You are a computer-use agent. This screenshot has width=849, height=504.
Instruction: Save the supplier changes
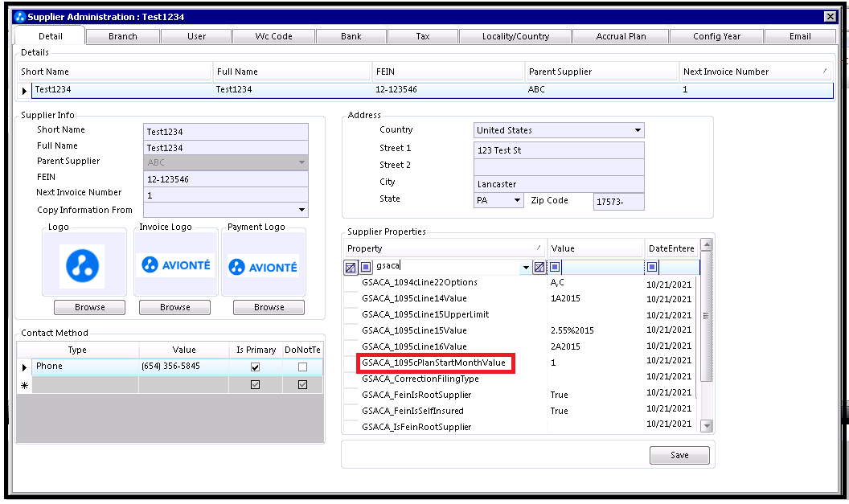(679, 455)
